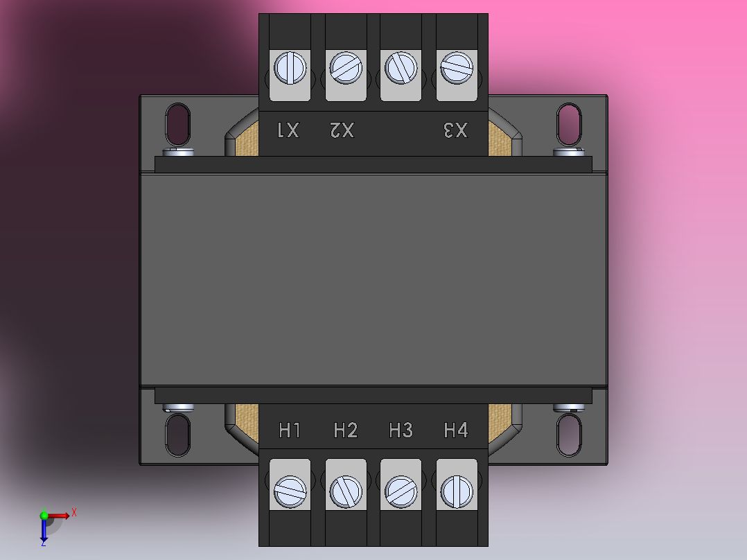This screenshot has height=560, width=747.
Task: Click the screw below the H4 label
Action: pos(457,491)
